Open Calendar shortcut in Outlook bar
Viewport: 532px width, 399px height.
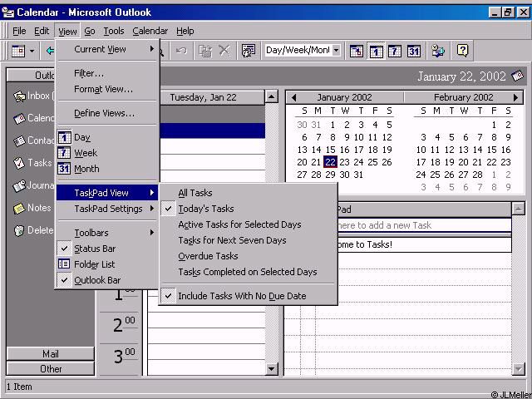coord(33,118)
